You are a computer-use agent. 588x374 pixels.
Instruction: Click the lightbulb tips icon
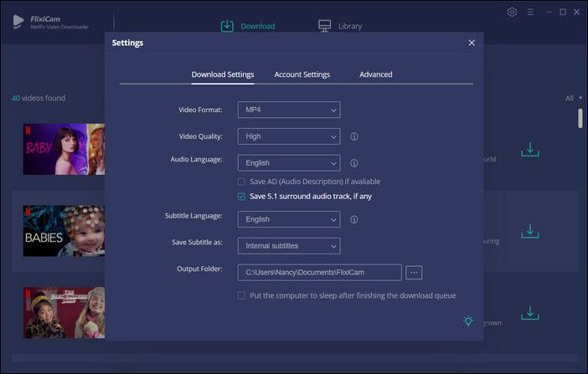tap(468, 321)
